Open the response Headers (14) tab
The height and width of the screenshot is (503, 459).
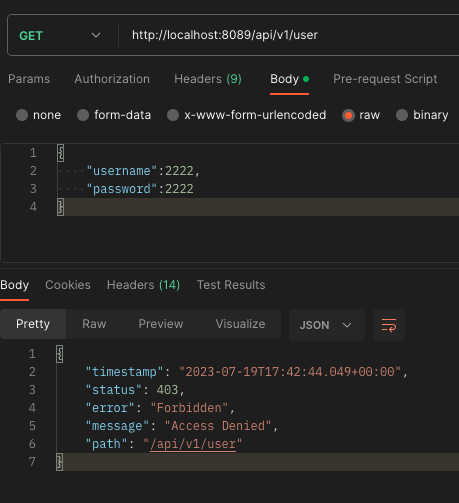point(143,285)
